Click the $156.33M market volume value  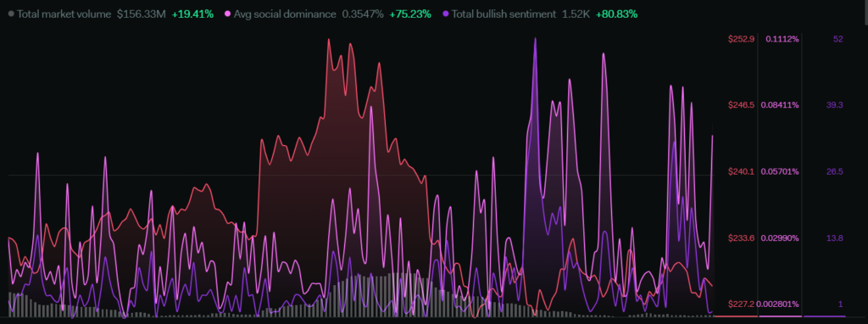[142, 14]
